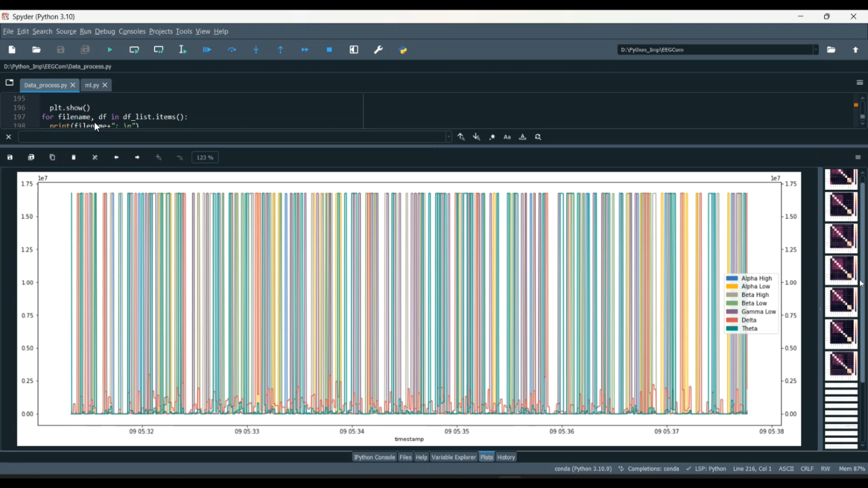Open the find text history dropdown
Viewport: 868px width, 488px height.
(x=448, y=137)
